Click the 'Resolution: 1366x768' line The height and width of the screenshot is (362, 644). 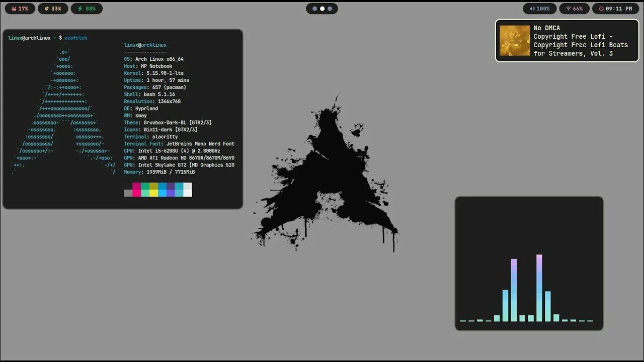pyautogui.click(x=152, y=101)
